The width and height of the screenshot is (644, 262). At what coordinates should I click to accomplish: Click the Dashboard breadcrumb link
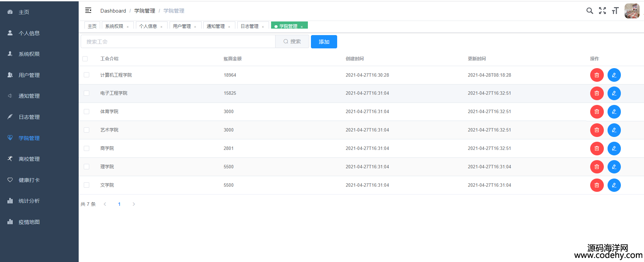[113, 11]
